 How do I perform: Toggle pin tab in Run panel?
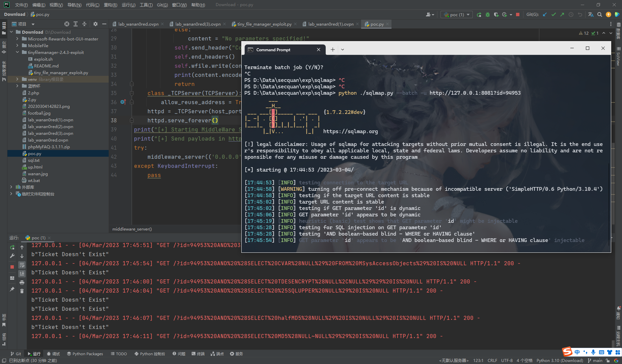point(12,289)
